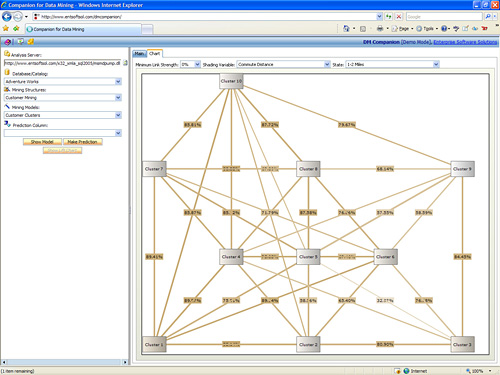The height and width of the screenshot is (375, 500).
Task: Select the Cluster 2 node
Action: (308, 344)
